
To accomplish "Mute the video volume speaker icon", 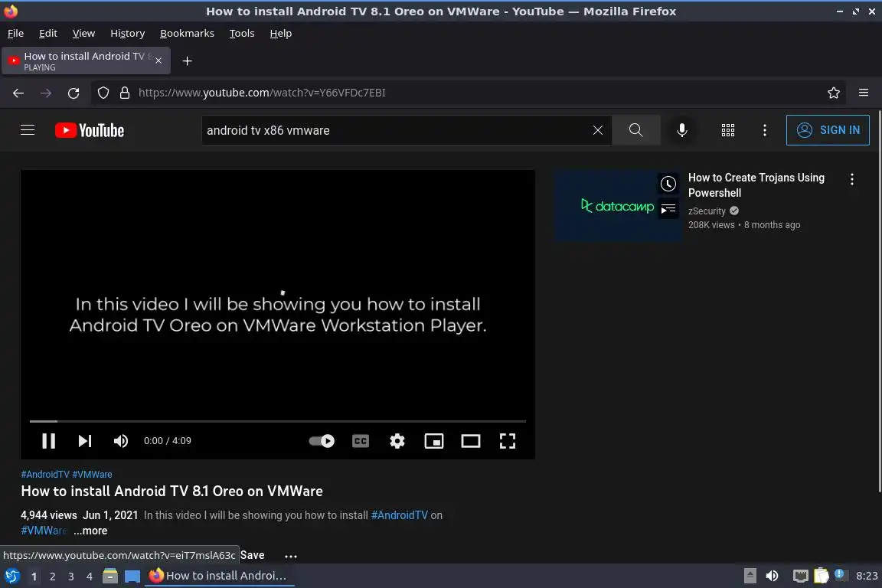I will click(120, 440).
